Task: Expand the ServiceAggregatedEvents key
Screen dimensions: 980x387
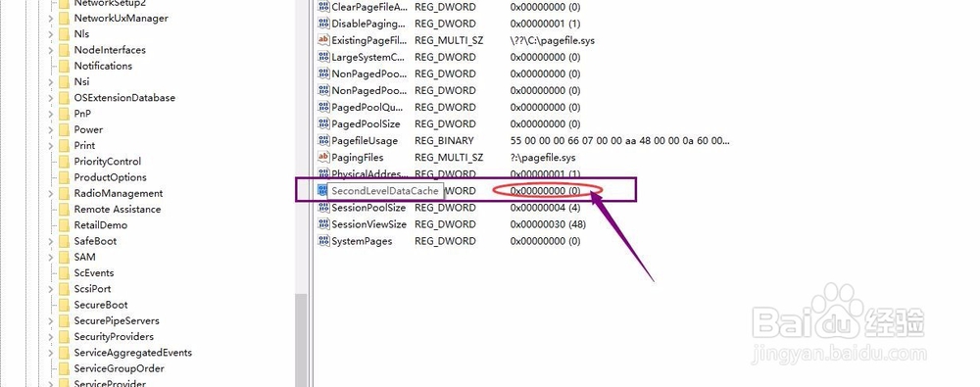Action: pyautogui.click(x=51, y=353)
